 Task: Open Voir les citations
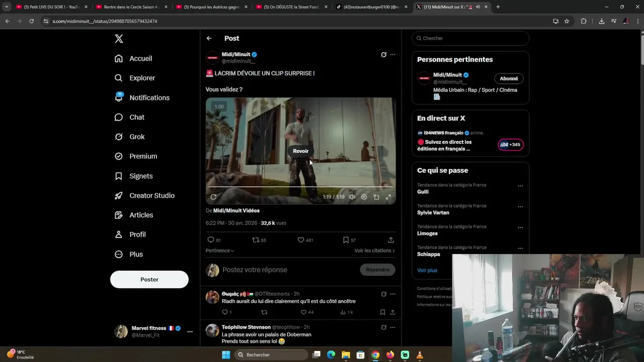375,250
